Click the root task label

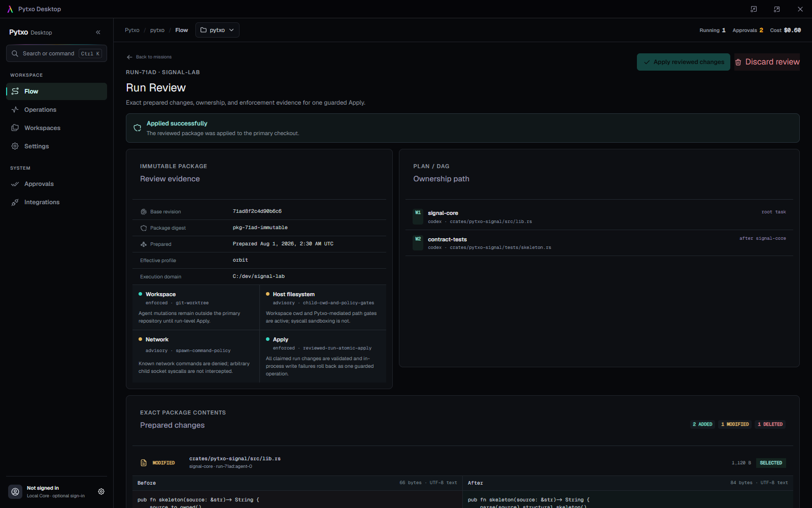click(x=773, y=212)
